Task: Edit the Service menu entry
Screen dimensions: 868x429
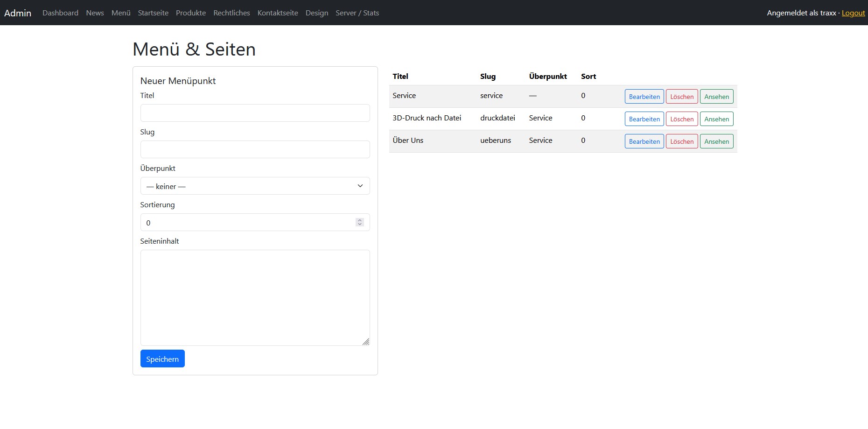Action: click(644, 96)
